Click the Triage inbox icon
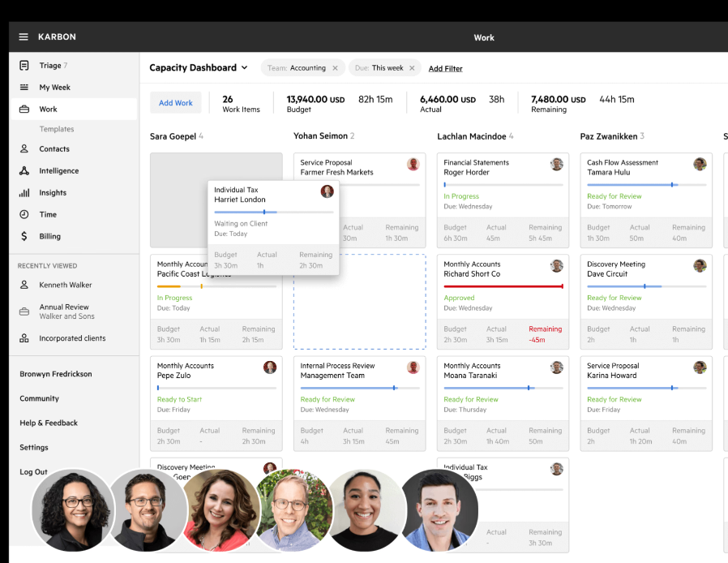This screenshot has height=563, width=728. coord(24,66)
